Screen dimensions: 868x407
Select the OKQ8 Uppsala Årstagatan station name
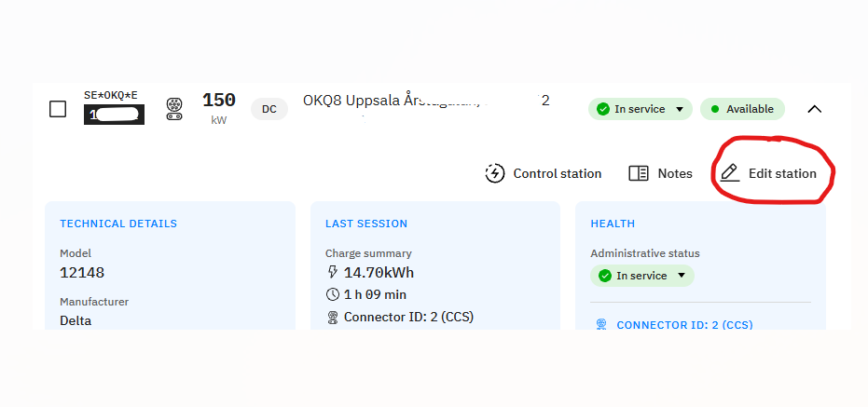pos(392,101)
